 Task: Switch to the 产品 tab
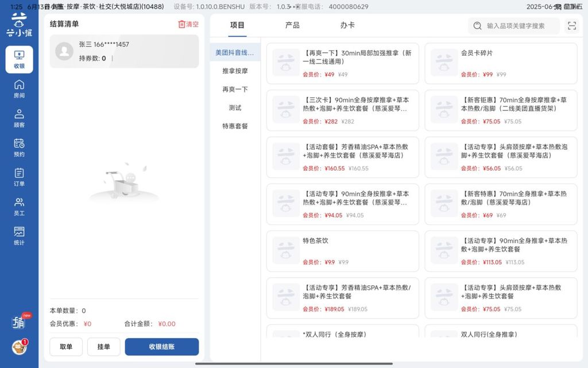pos(292,25)
